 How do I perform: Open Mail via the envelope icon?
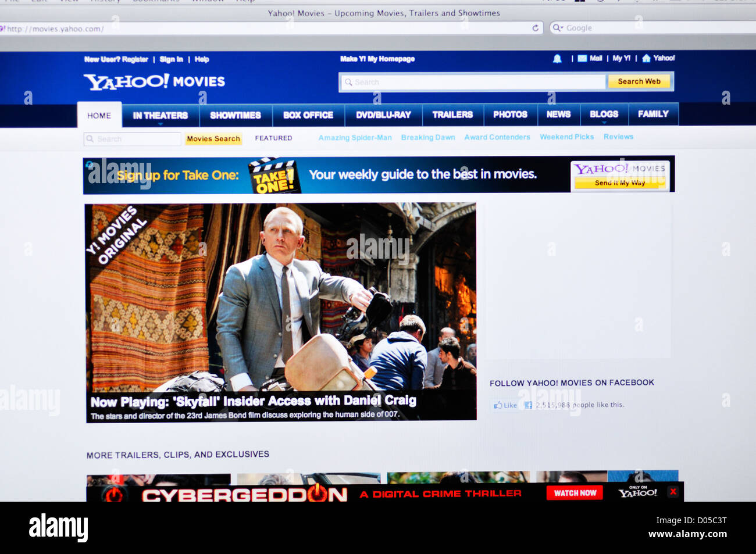click(582, 59)
